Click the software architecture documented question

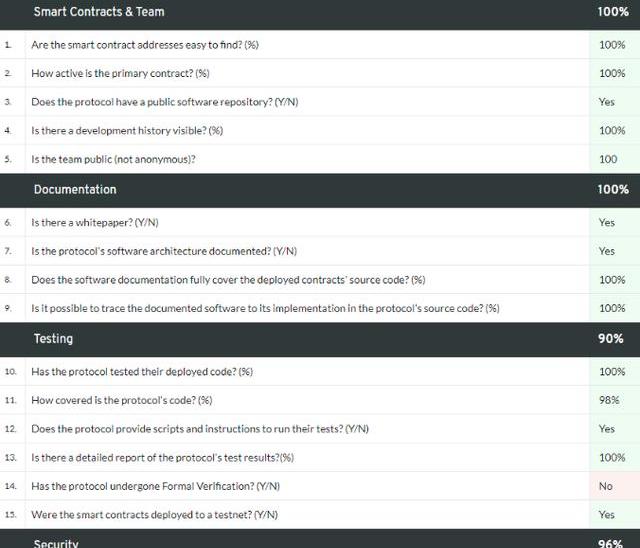(x=164, y=251)
